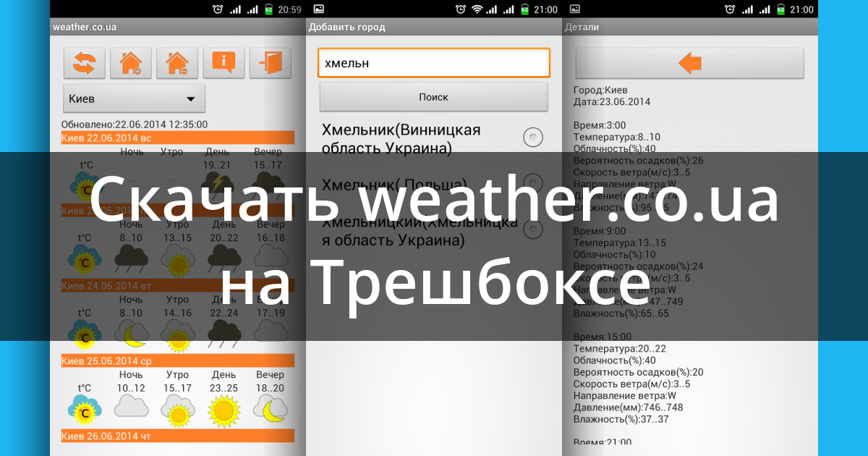Tap the refresh weather arrows icon
Image resolution: width=868 pixels, height=456 pixels.
click(85, 63)
